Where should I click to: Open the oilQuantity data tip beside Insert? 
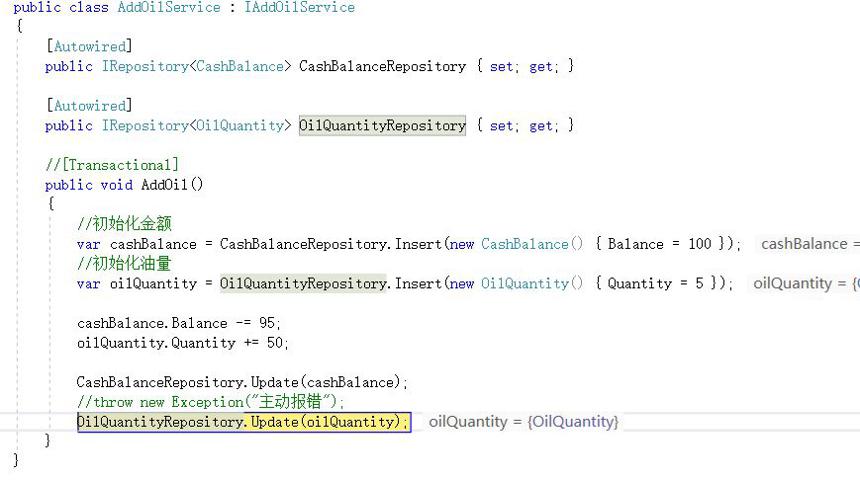[804, 284]
